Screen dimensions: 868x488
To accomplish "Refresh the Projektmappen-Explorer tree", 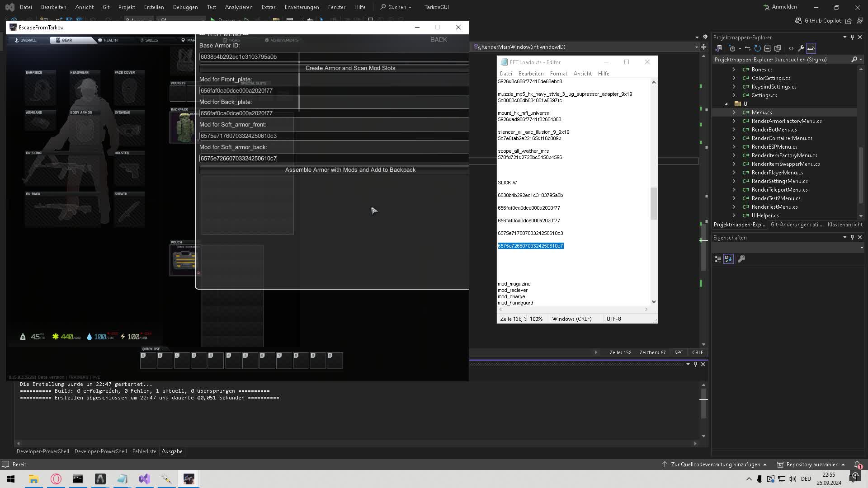I will 758,48.
